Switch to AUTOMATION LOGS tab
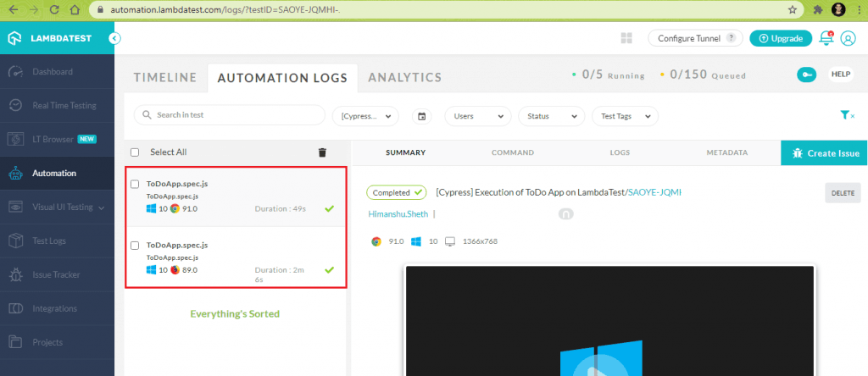Image resolution: width=868 pixels, height=376 pixels. (x=282, y=78)
